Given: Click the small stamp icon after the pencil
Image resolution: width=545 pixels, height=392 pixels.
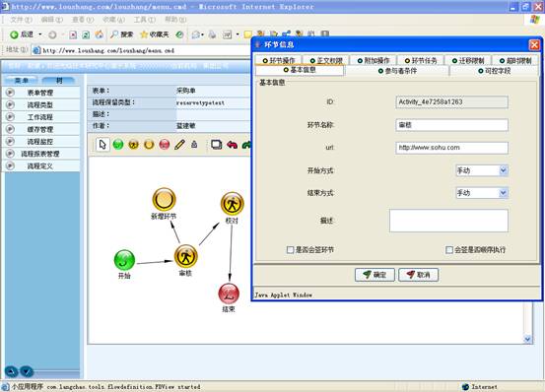Looking at the screenshot, I should [194, 145].
